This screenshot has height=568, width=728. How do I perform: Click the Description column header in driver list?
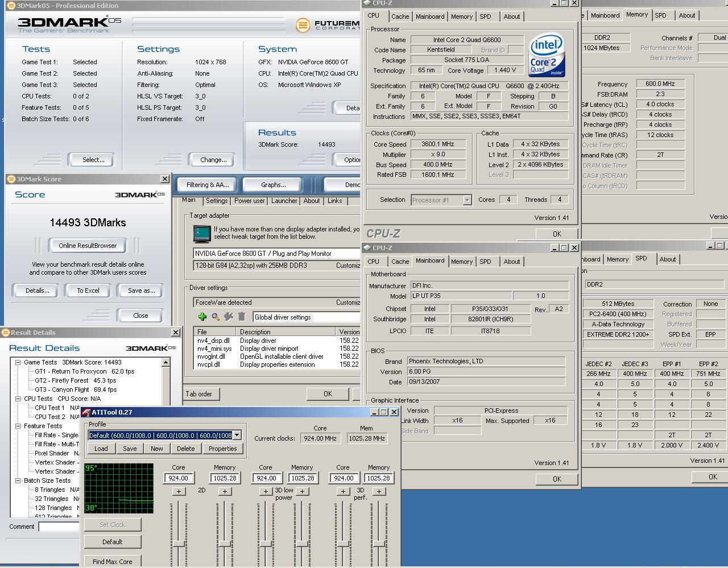[x=286, y=331]
